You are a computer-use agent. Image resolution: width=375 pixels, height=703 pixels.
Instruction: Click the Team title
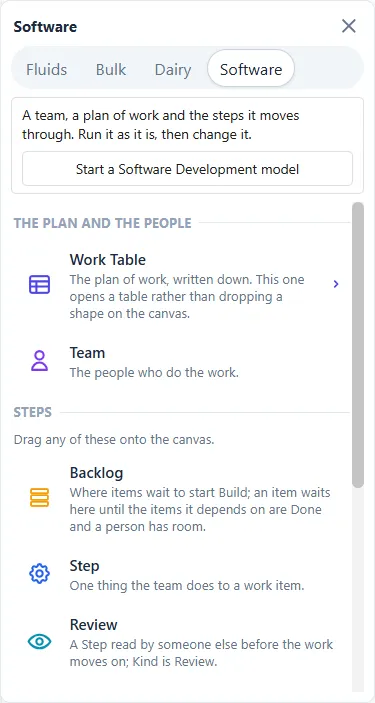[87, 353]
